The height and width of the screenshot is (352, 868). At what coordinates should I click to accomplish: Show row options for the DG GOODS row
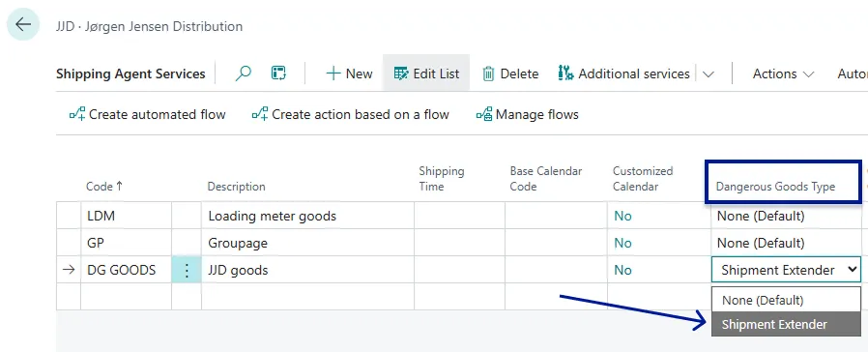point(187,270)
